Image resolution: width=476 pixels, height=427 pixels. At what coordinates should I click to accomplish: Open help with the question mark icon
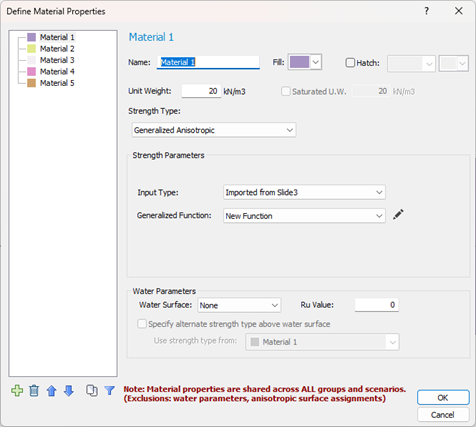click(426, 11)
